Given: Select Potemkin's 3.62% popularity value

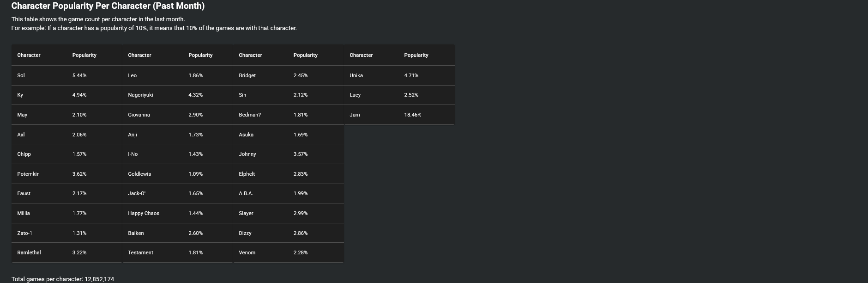Looking at the screenshot, I should [79, 174].
